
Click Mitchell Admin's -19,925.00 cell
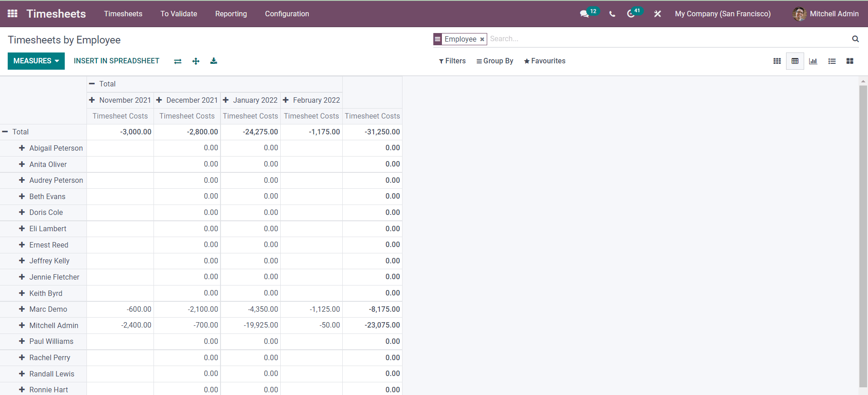[x=250, y=325]
